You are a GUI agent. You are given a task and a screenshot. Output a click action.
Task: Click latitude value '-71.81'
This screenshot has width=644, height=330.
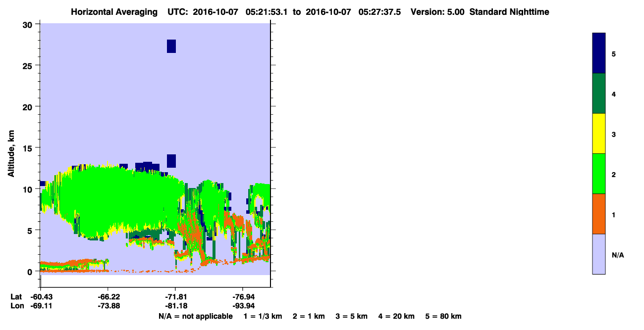click(x=175, y=297)
